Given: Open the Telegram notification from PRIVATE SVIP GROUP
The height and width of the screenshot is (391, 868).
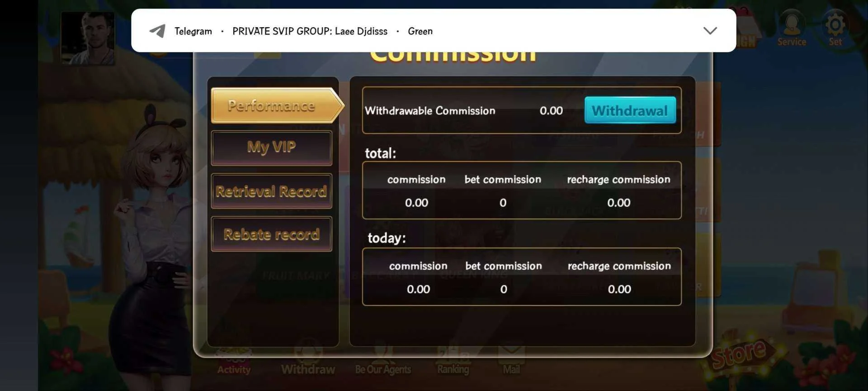Looking at the screenshot, I should (434, 30).
